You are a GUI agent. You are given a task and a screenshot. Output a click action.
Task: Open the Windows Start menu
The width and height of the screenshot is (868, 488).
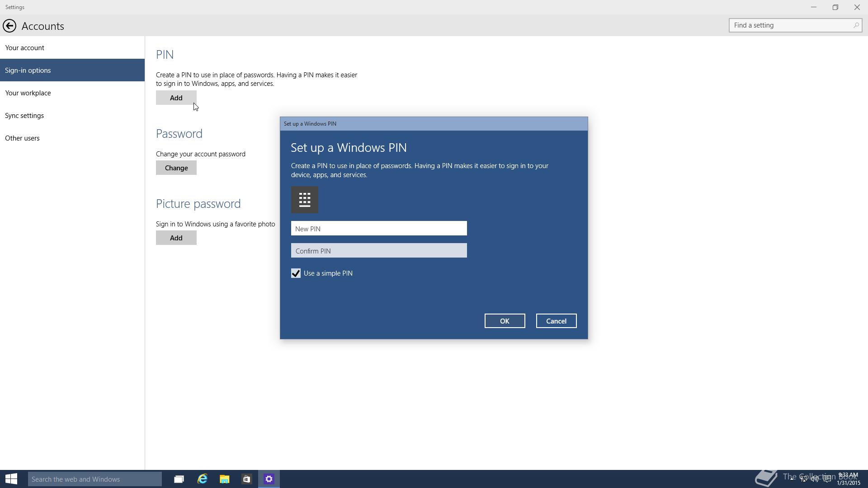(11, 479)
